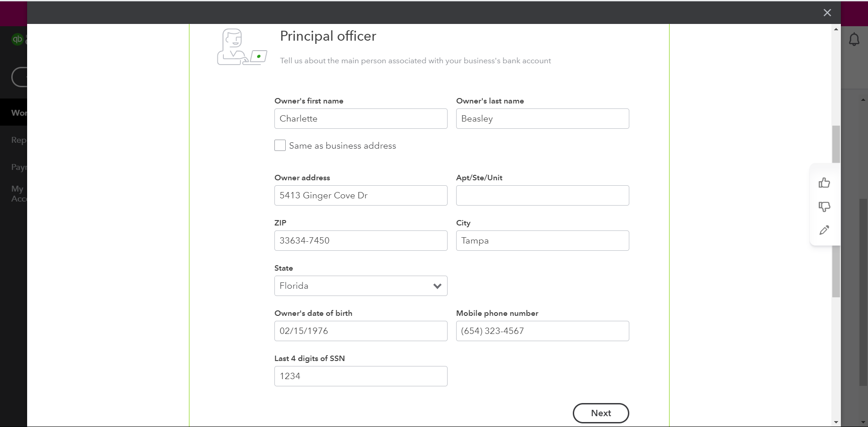Check the Same as business address box

tap(280, 145)
